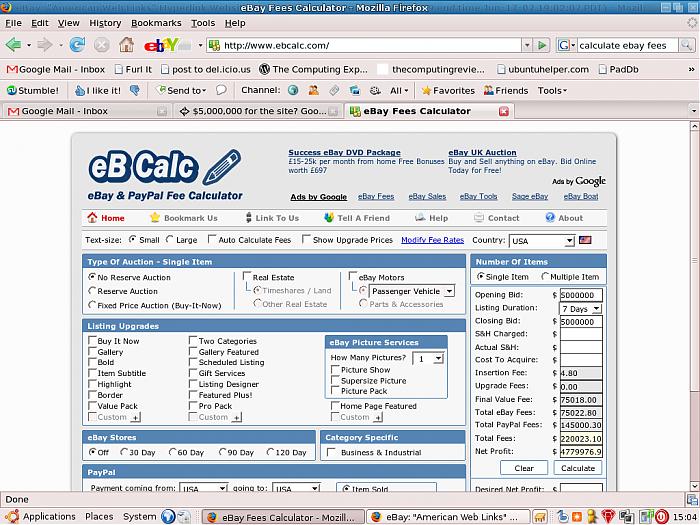This screenshot has width=700, height=525.
Task: Open the Bookmarks menu
Action: [156, 23]
